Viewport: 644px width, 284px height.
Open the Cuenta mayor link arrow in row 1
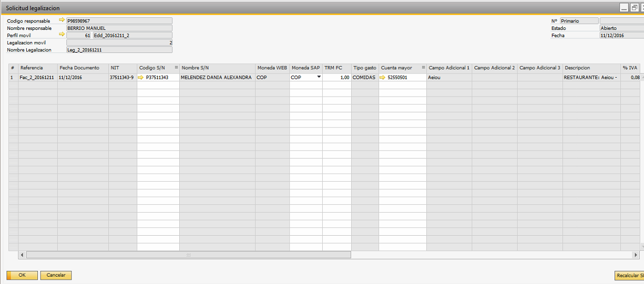coord(382,77)
